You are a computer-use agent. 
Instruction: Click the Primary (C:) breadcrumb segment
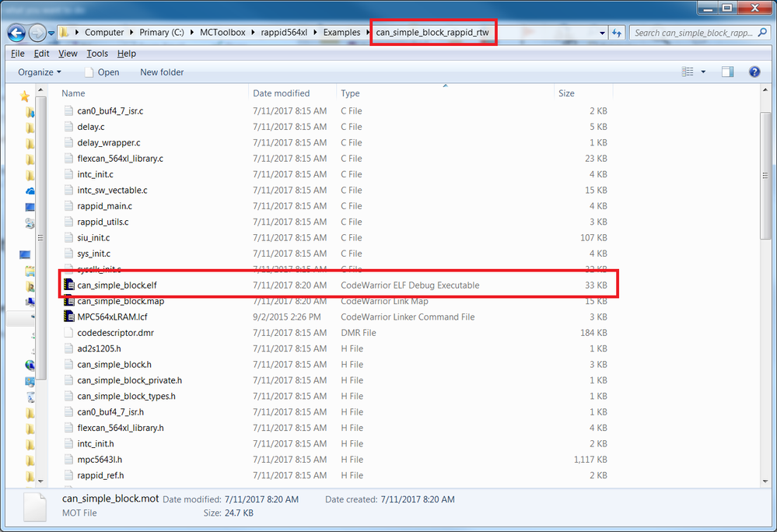(x=162, y=33)
